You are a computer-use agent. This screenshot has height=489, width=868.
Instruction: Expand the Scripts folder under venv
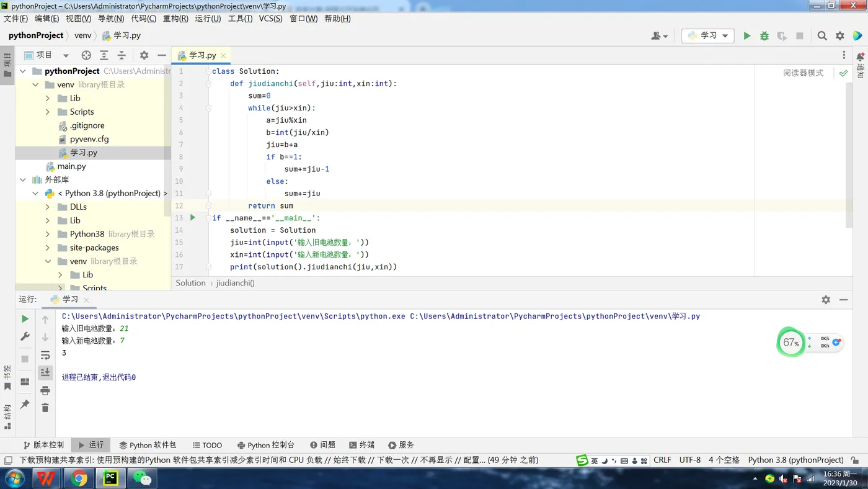click(x=48, y=112)
